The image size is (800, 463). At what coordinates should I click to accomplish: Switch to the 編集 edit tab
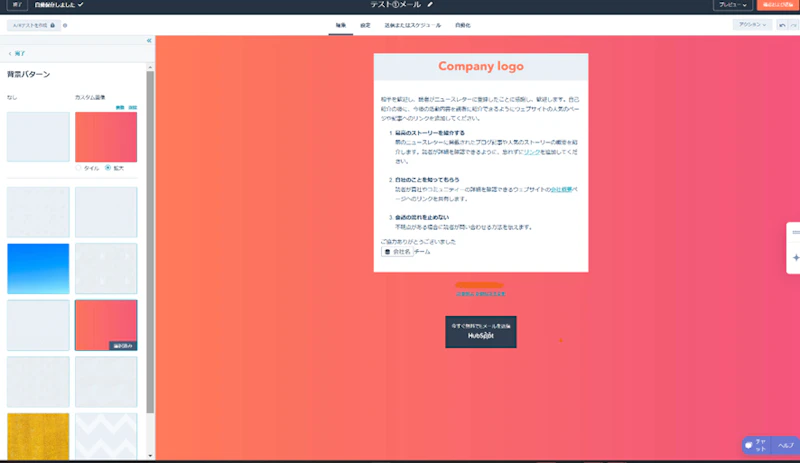pyautogui.click(x=341, y=25)
